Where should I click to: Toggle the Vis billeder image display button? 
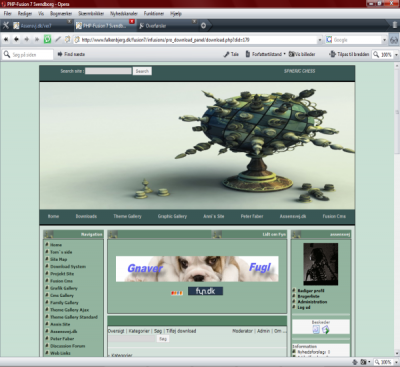tap(302, 54)
